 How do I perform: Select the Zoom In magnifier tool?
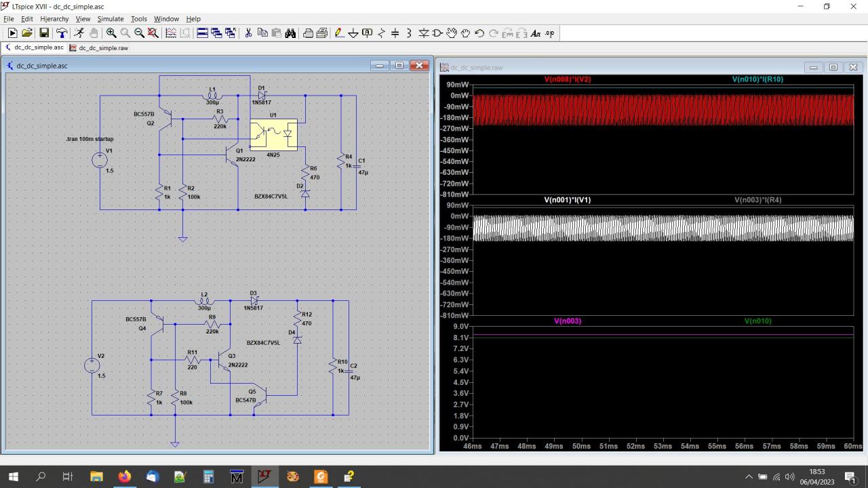[111, 33]
